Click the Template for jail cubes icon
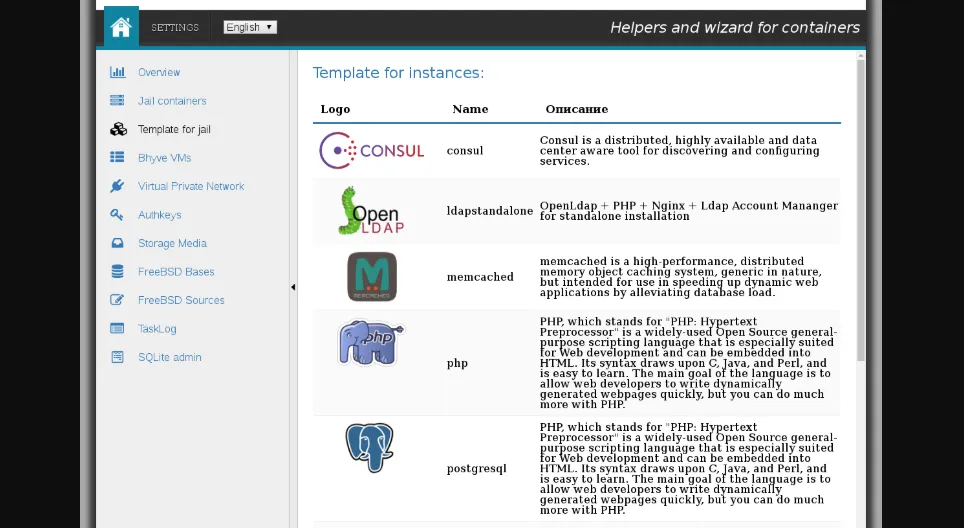The height and width of the screenshot is (528, 964). click(118, 129)
